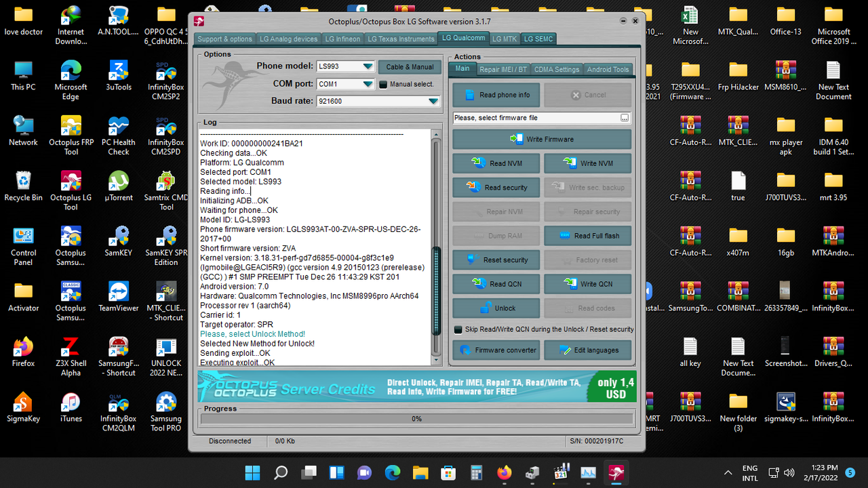Click the 0% progress bar
Viewport: 868px width, 488px height.
click(x=416, y=419)
